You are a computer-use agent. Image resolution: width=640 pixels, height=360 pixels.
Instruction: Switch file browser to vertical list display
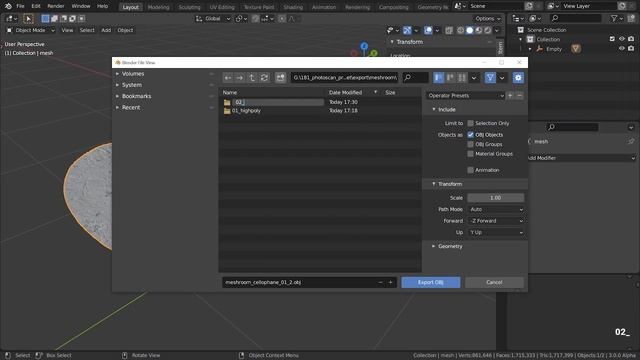438,78
